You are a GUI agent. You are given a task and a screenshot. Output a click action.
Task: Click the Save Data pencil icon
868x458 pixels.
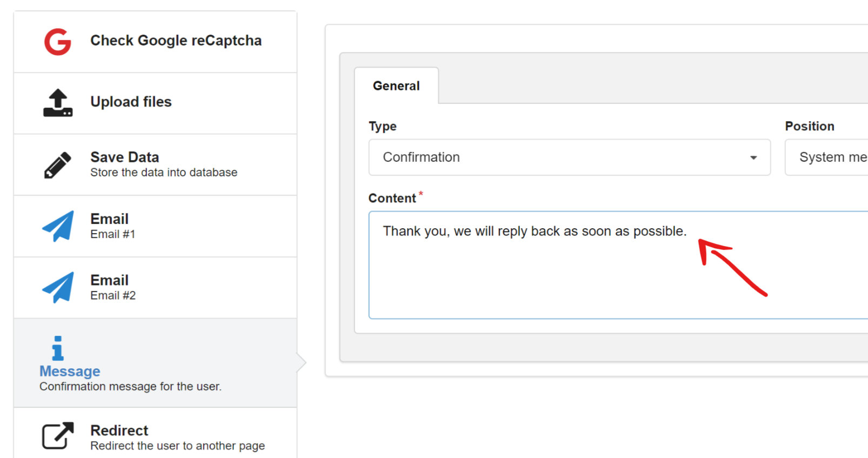(x=58, y=165)
